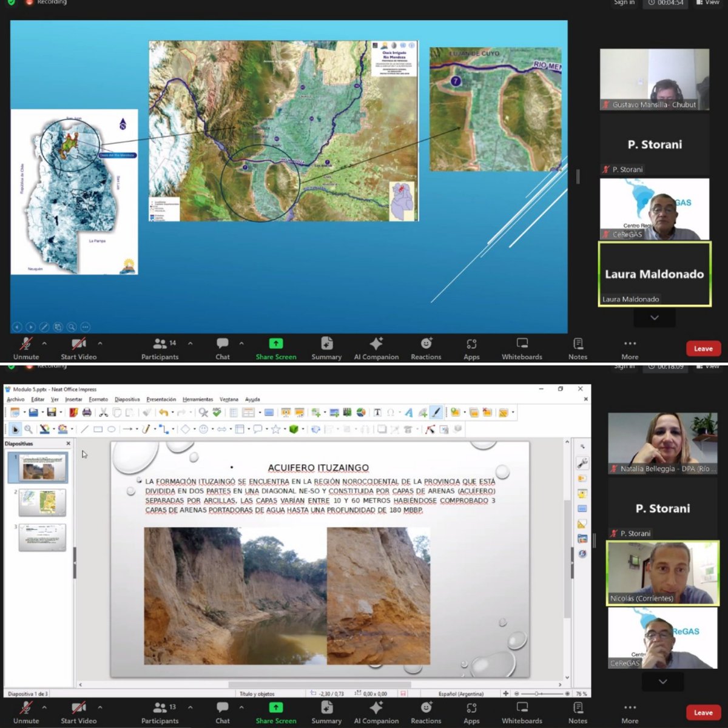Open Apps in the Mendoza map meeting

(x=471, y=348)
